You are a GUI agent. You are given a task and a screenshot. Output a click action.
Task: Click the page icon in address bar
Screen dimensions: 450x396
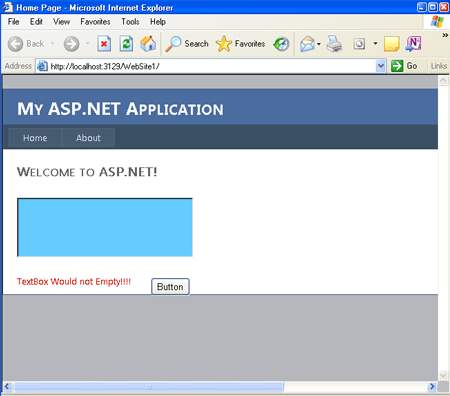pyautogui.click(x=42, y=66)
